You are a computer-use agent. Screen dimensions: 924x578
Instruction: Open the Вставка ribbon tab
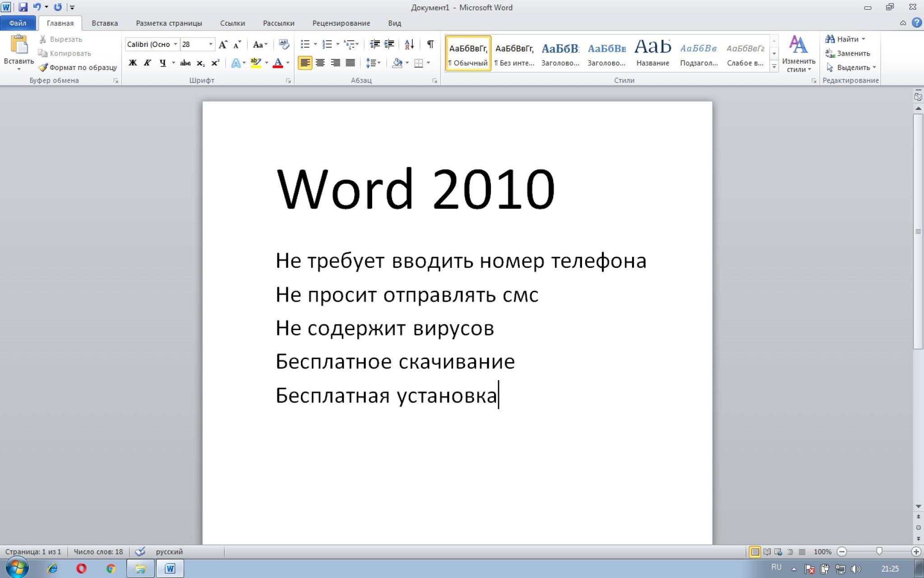tap(103, 23)
